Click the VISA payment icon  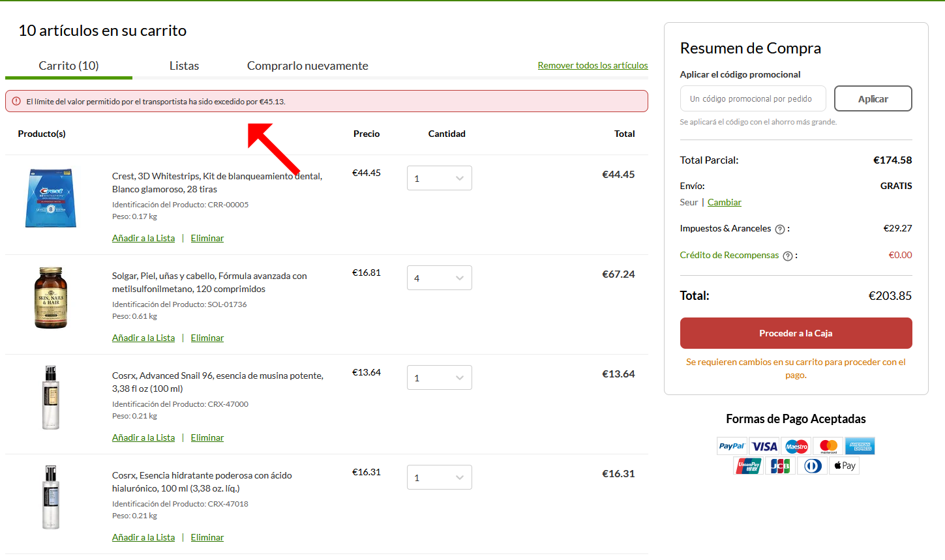(x=764, y=447)
